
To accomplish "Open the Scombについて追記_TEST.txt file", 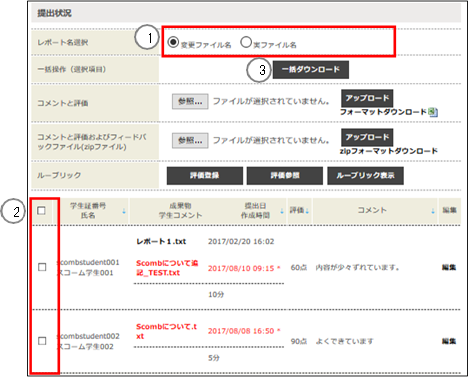I will [x=167, y=268].
